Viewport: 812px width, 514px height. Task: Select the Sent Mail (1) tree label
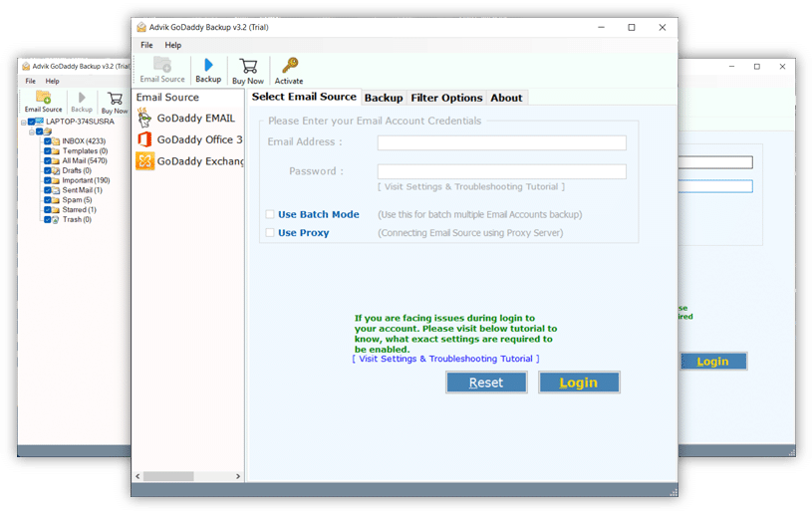pos(82,190)
